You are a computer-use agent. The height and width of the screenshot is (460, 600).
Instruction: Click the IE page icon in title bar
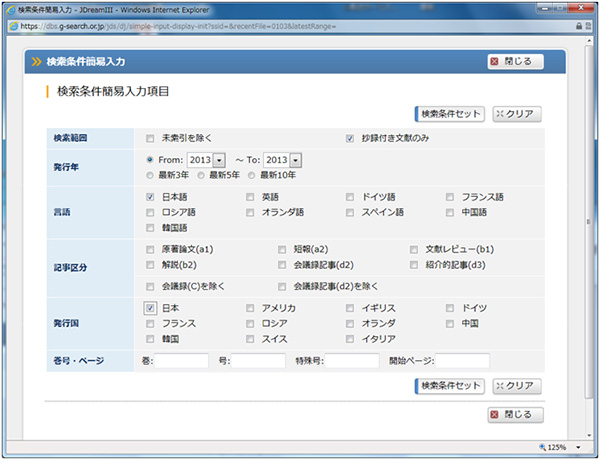click(11, 8)
